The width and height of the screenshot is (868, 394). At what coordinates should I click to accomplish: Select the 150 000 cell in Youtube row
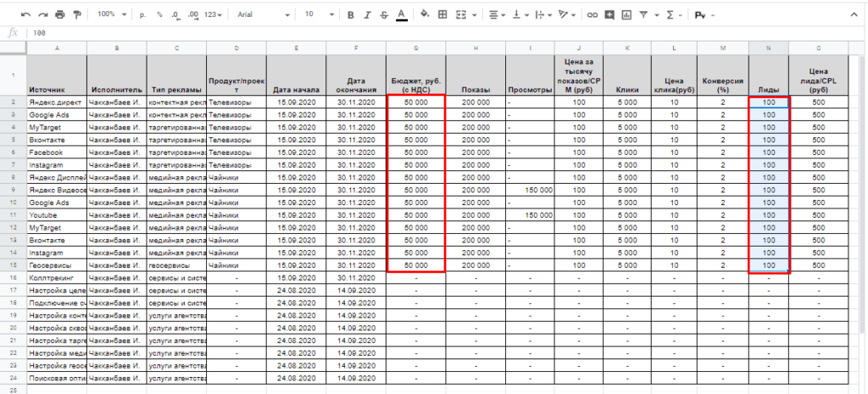click(x=530, y=215)
